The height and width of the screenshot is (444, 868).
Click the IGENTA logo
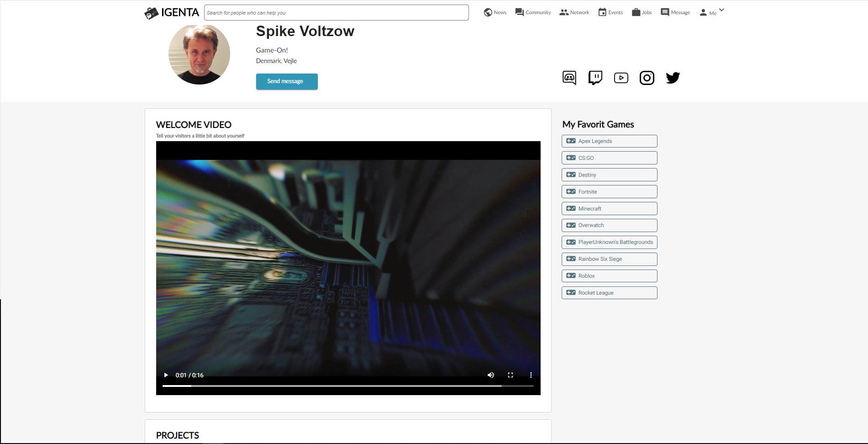[x=172, y=13]
